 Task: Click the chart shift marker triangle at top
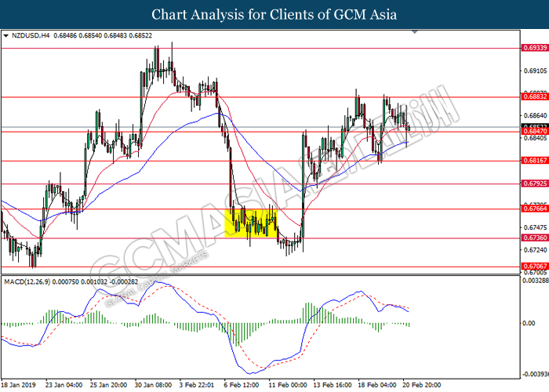415,32
